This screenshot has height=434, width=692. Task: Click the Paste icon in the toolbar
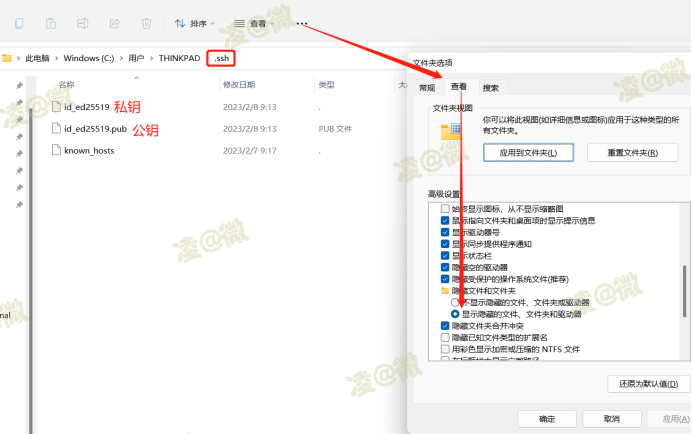51,23
